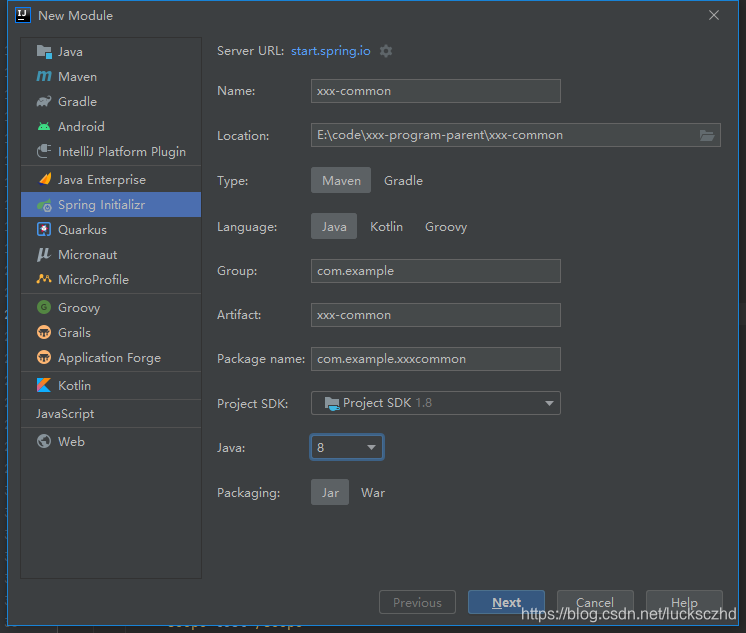Screen dimensions: 746x633
Task: Choose War packaging
Action: [373, 492]
